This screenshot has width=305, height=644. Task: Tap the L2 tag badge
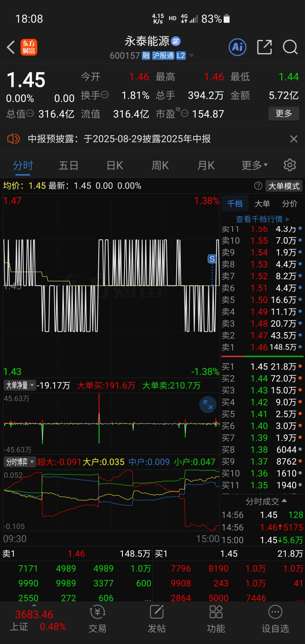click(x=181, y=56)
